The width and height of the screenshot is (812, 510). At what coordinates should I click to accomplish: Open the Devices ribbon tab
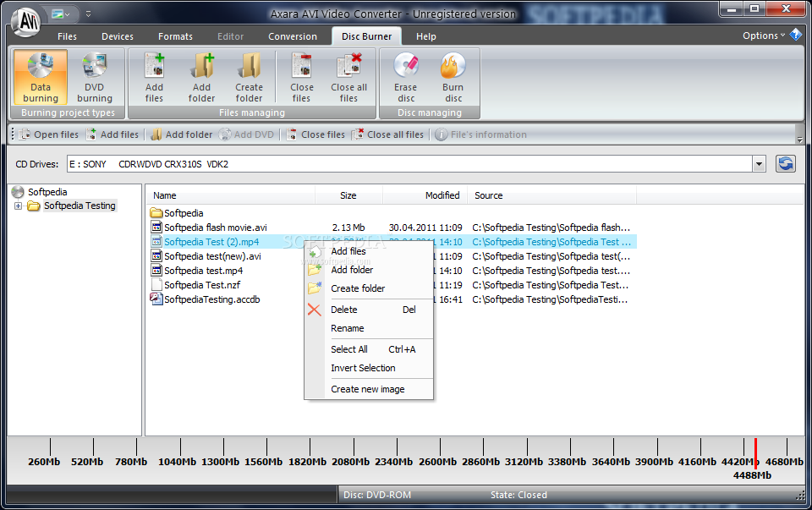[x=118, y=36]
